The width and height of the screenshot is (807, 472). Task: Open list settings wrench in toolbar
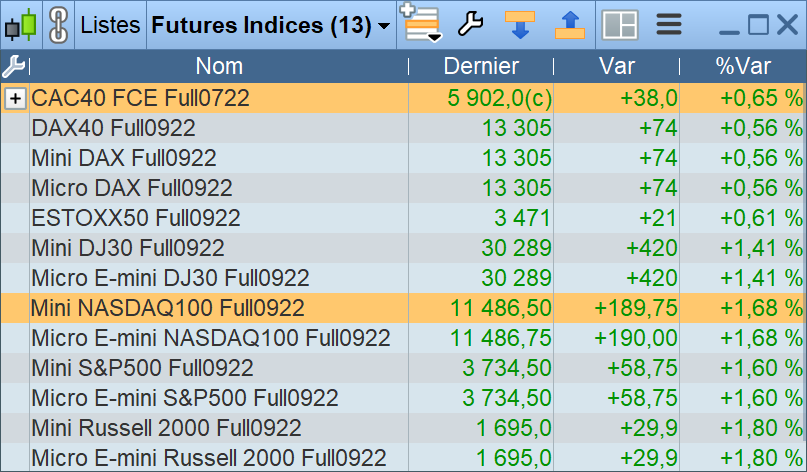pos(470,24)
